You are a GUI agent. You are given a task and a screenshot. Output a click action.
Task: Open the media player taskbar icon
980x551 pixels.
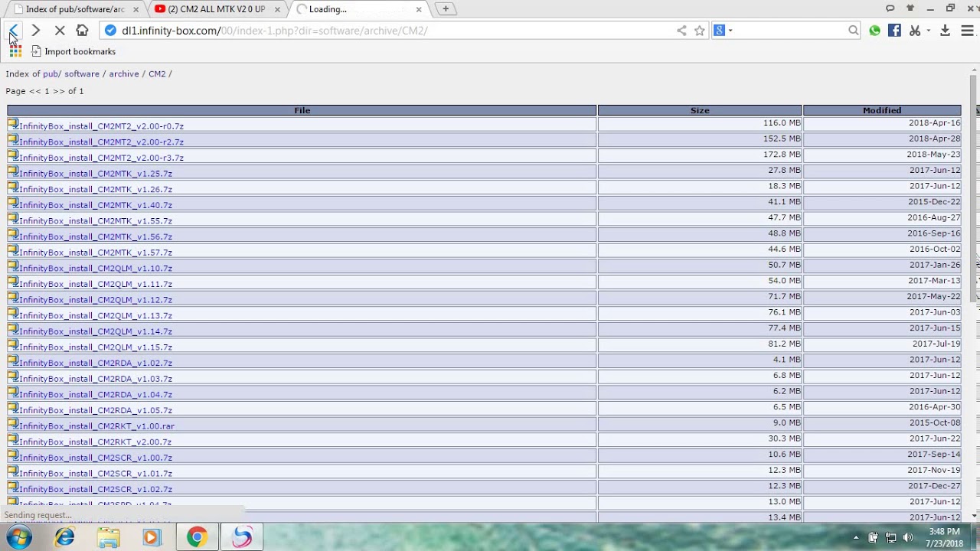pos(152,537)
